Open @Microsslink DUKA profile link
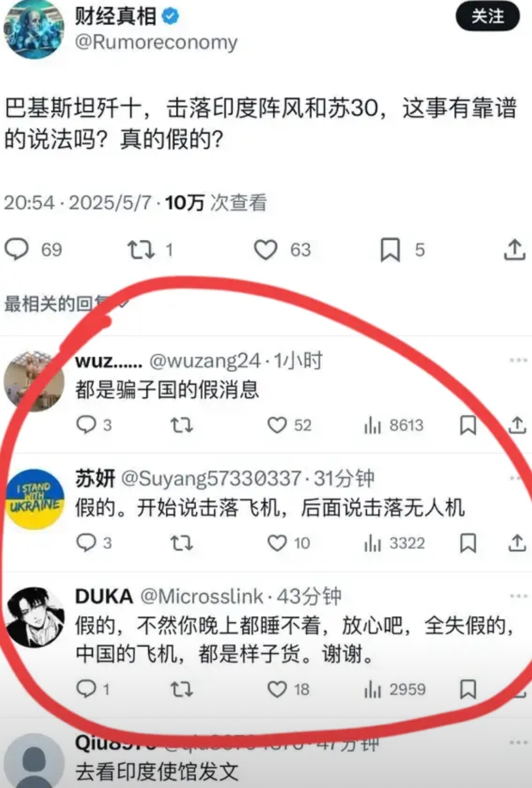 click(202, 596)
